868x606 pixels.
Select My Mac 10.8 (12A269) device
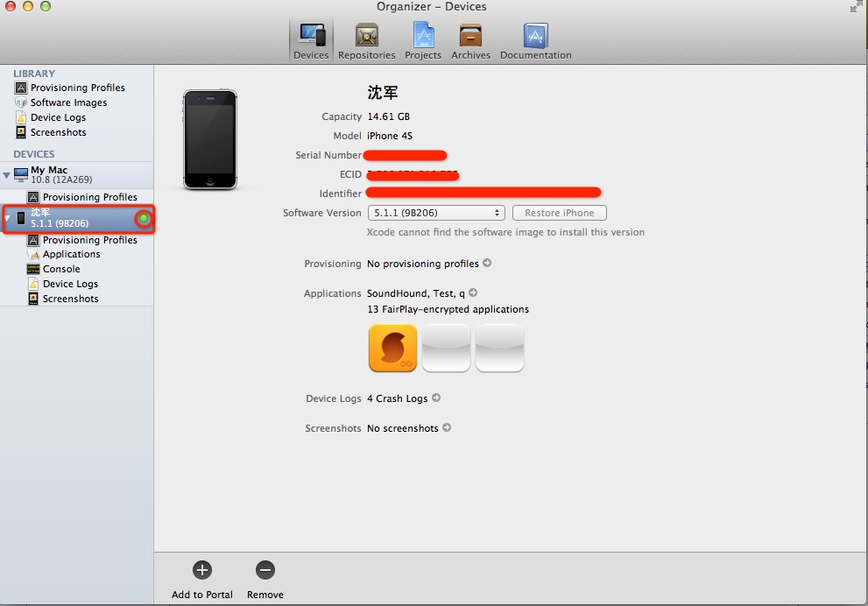76,175
